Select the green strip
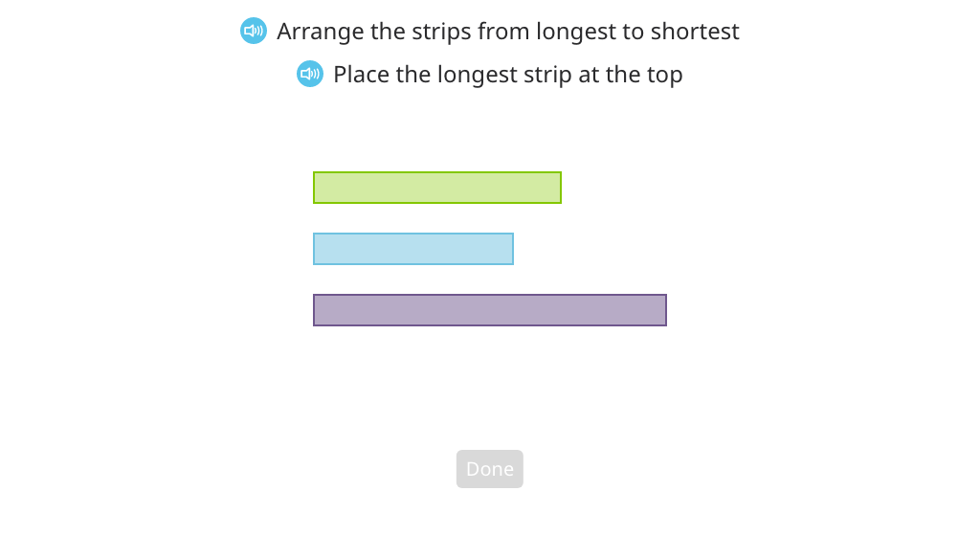The image size is (980, 536). pos(436,188)
